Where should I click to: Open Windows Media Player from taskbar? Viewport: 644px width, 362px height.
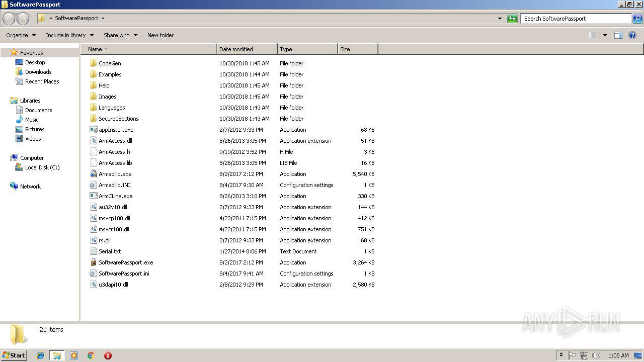(74, 355)
